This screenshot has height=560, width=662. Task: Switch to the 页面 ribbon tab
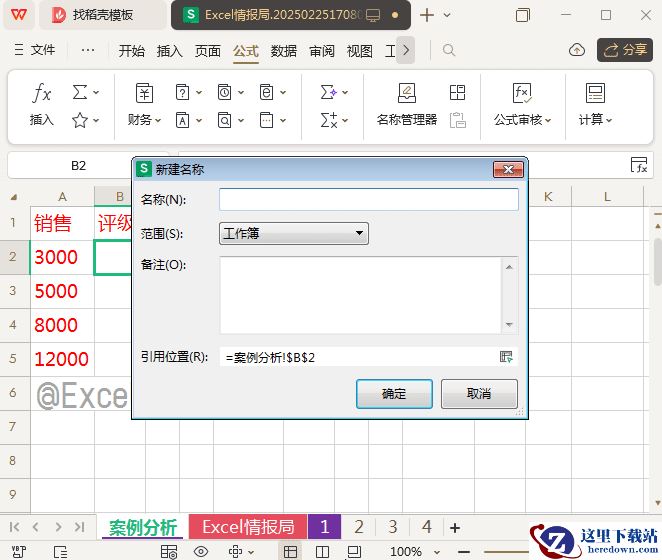207,51
